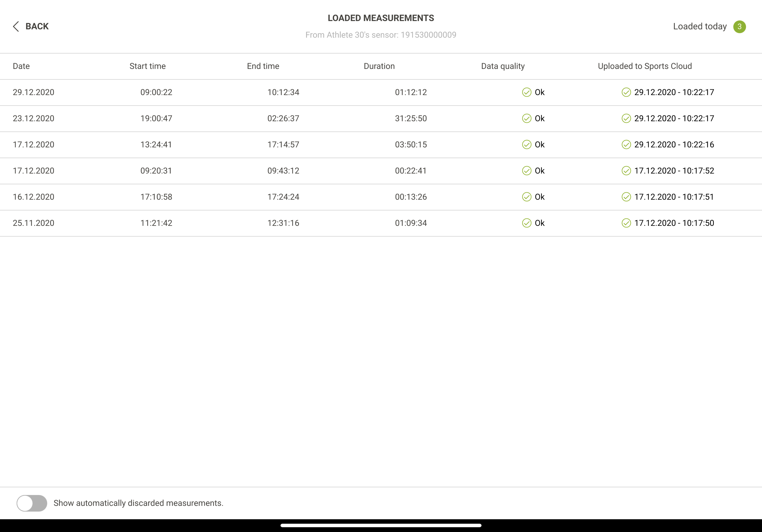Click upload timestamp 29.12.2020 - 10:22:16
Image resolution: width=762 pixels, height=532 pixels.
pyautogui.click(x=674, y=144)
